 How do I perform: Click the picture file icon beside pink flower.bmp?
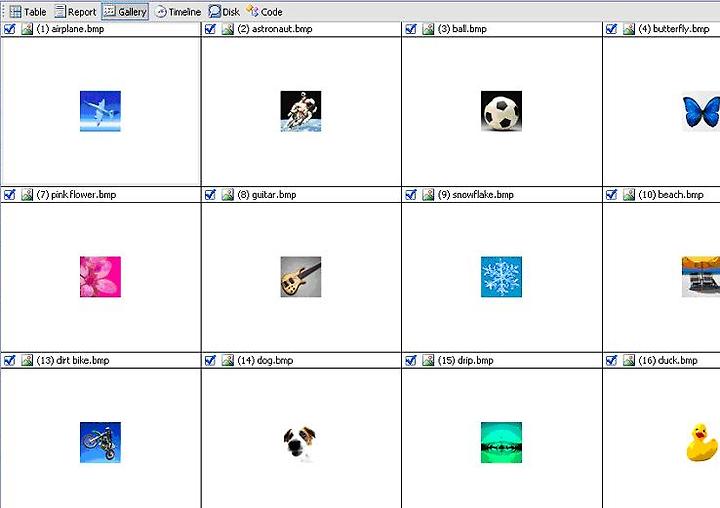coord(27,195)
